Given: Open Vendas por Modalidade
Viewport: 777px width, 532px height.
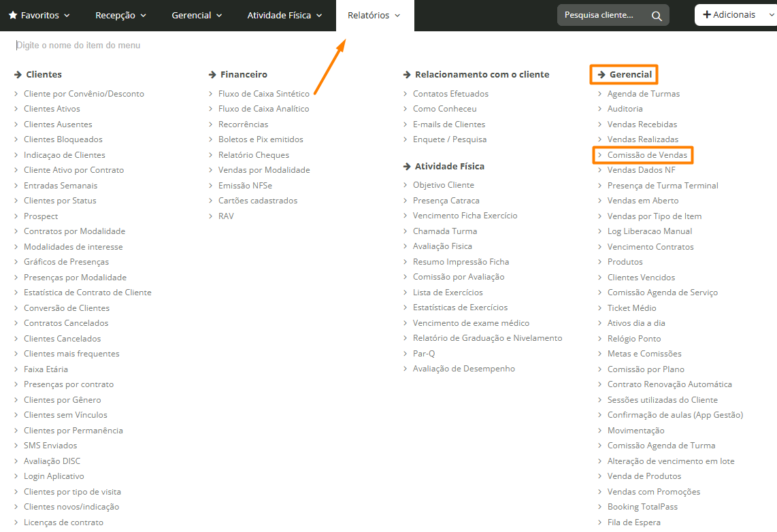Looking at the screenshot, I should click(264, 170).
